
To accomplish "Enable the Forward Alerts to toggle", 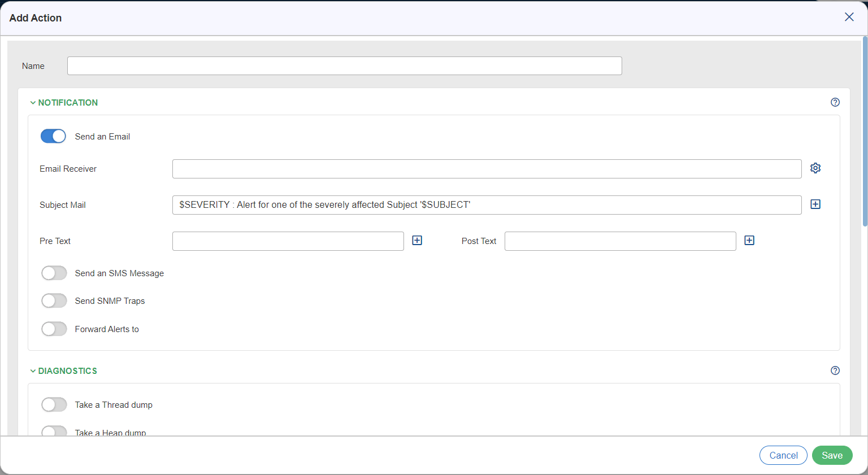I will (x=54, y=329).
